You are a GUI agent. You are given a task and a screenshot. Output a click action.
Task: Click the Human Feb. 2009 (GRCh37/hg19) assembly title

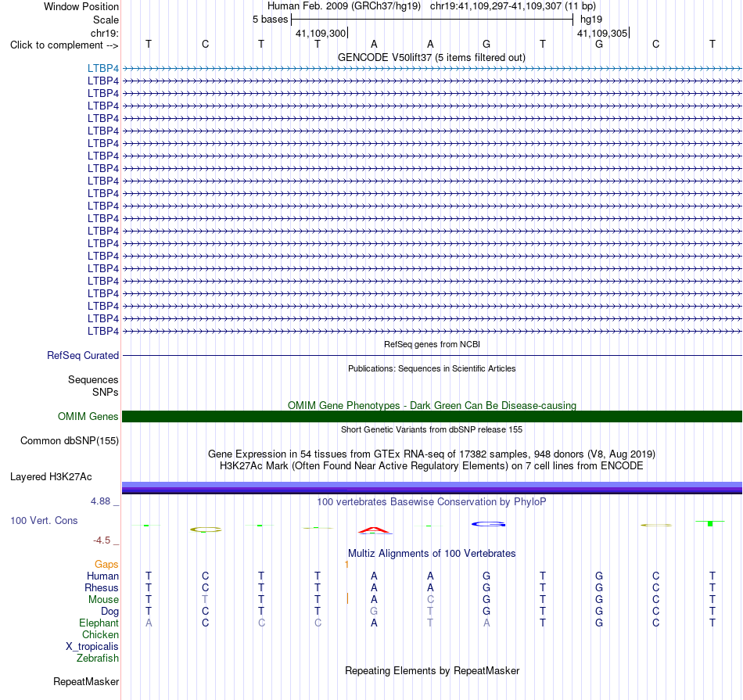tap(344, 6)
